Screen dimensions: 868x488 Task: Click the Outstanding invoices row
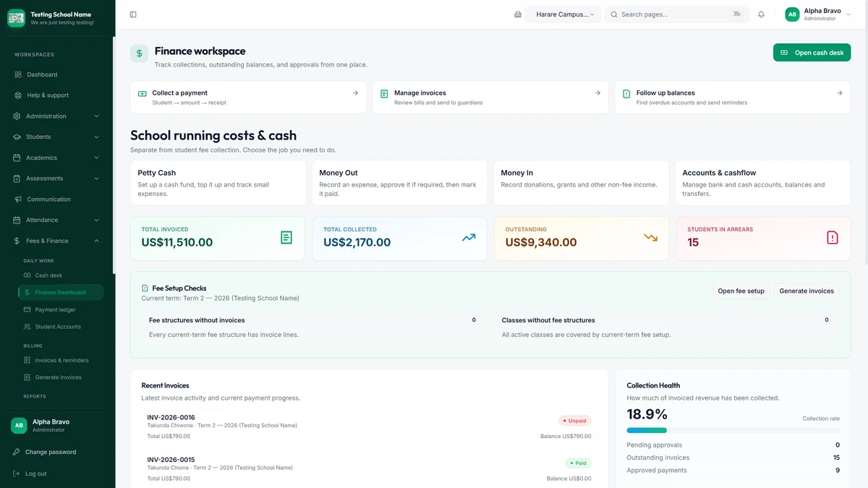[x=733, y=458]
